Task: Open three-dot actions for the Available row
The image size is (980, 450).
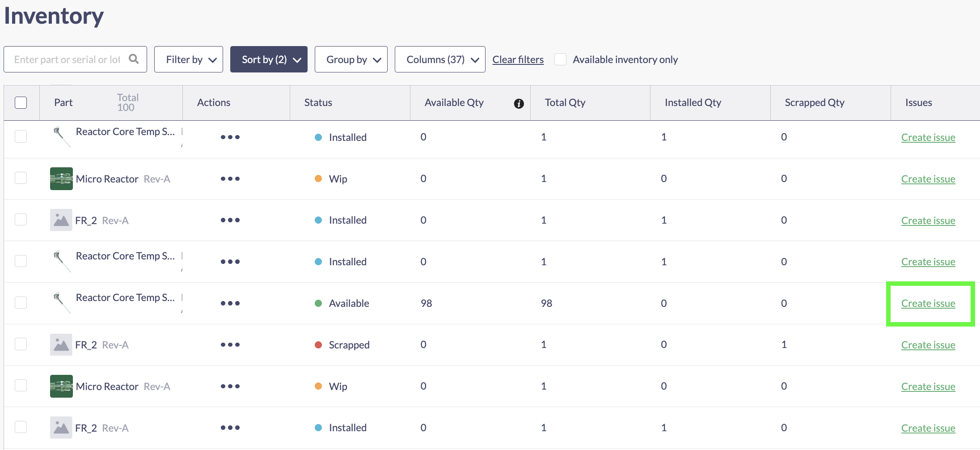Action: [x=230, y=303]
